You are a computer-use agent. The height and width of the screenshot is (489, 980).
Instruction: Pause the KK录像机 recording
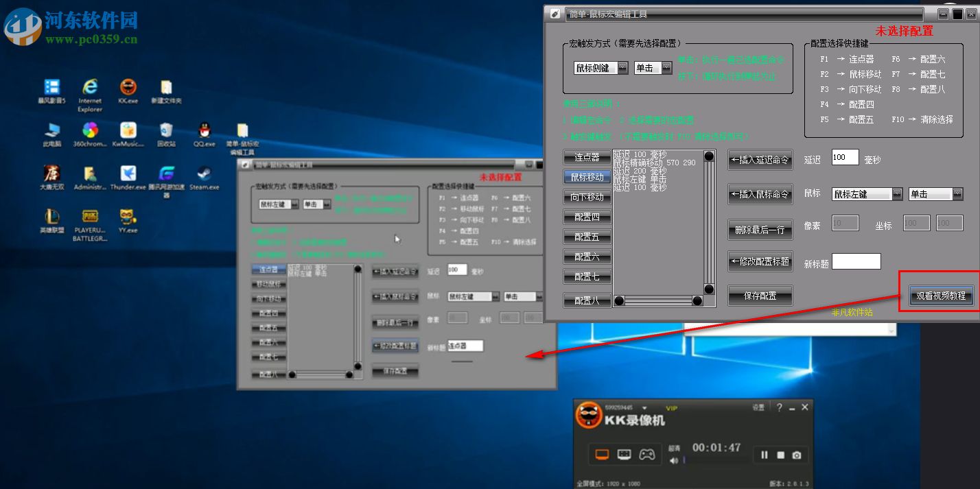click(764, 455)
